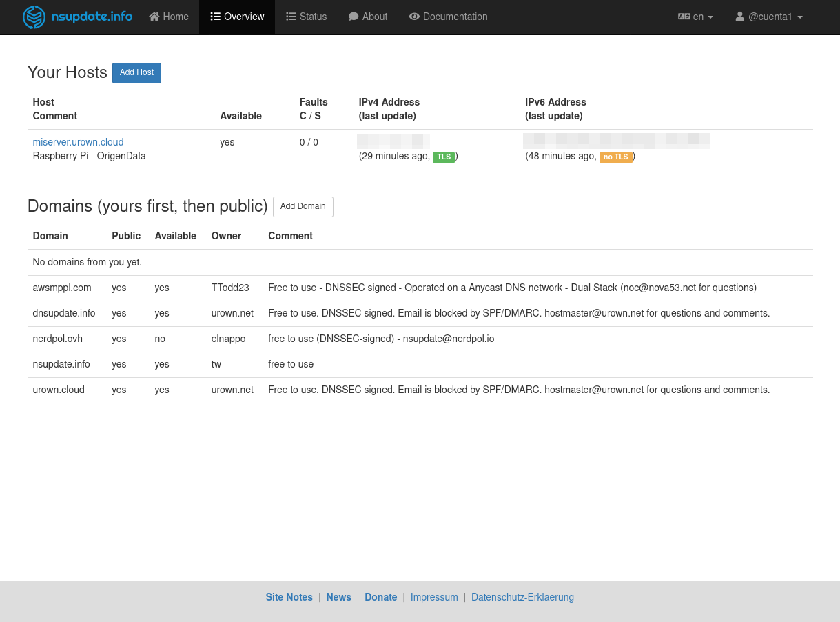Click the user profile icon
Viewport: 840px width, 622px height.
tap(740, 17)
